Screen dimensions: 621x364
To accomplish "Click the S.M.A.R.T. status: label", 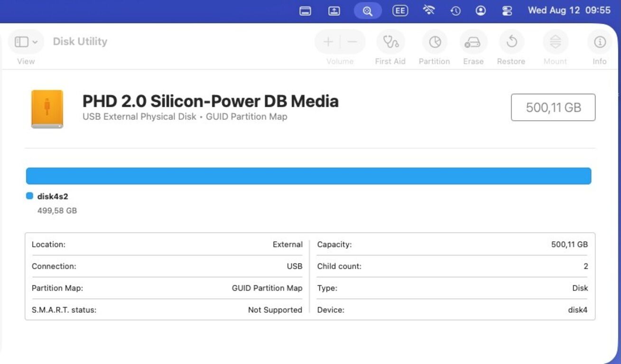I will pos(64,310).
